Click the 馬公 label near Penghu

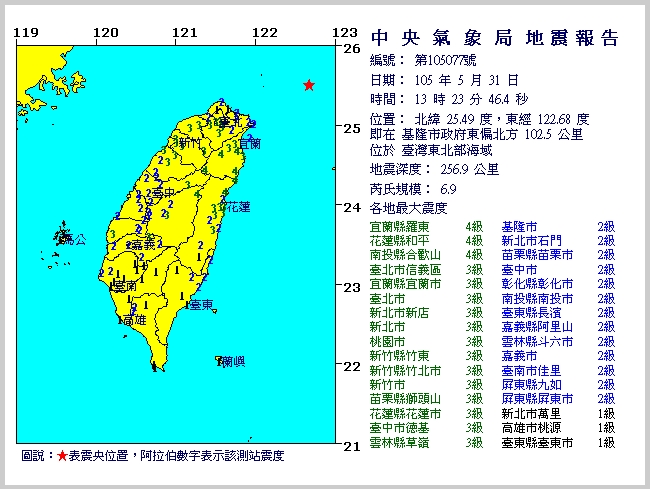(75, 239)
